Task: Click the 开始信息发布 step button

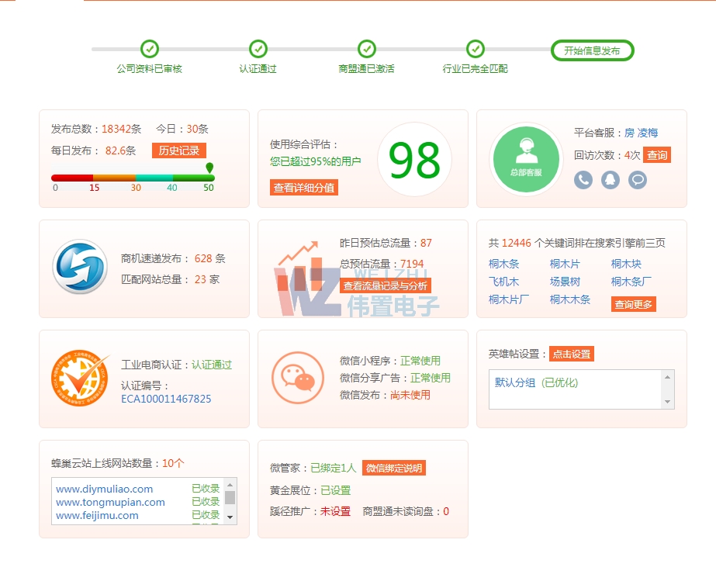Action: (592, 50)
